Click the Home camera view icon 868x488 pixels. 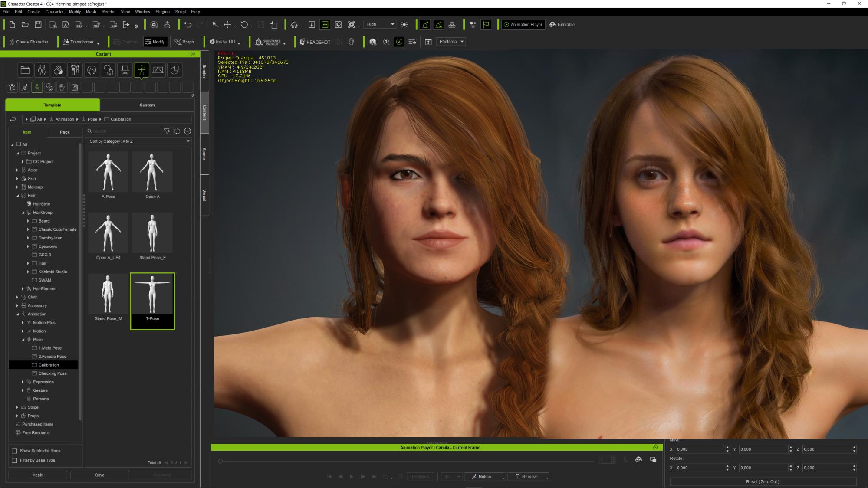point(294,25)
